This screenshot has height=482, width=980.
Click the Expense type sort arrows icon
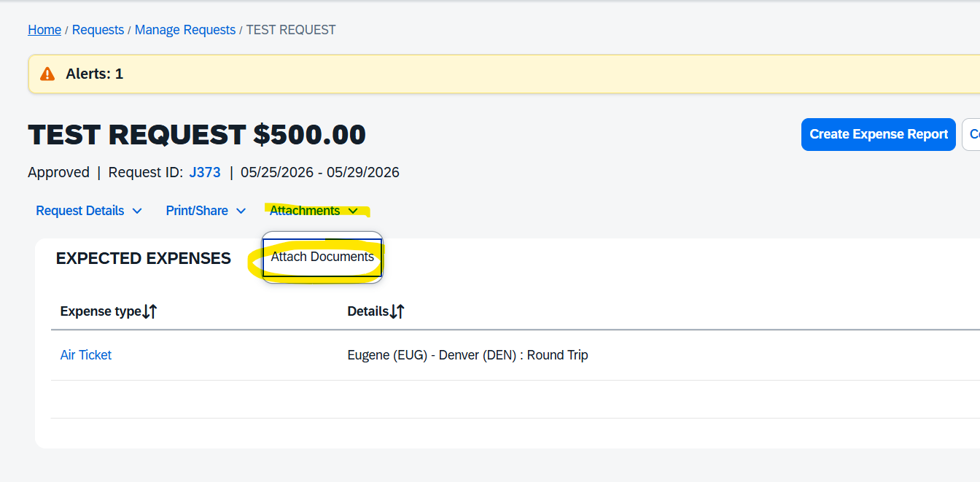pos(149,311)
